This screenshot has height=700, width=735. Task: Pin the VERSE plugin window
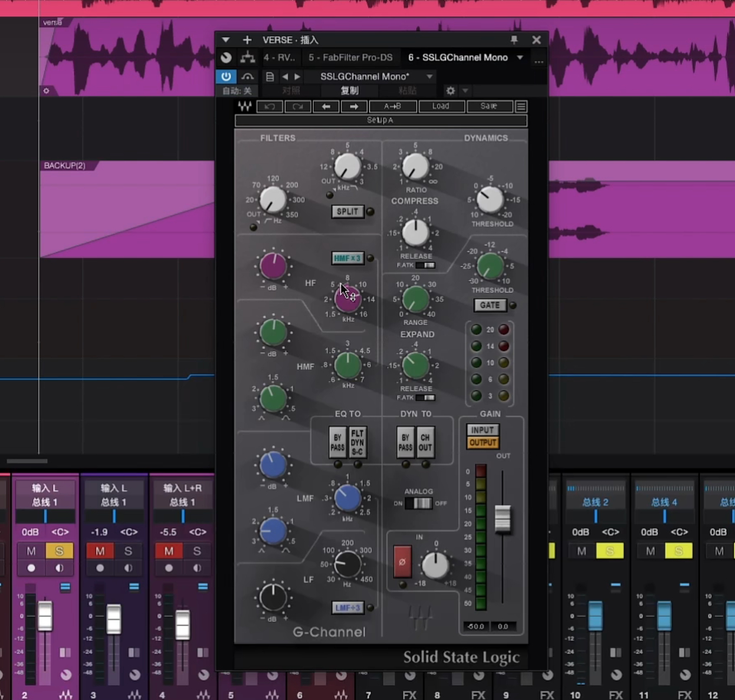pyautogui.click(x=514, y=40)
